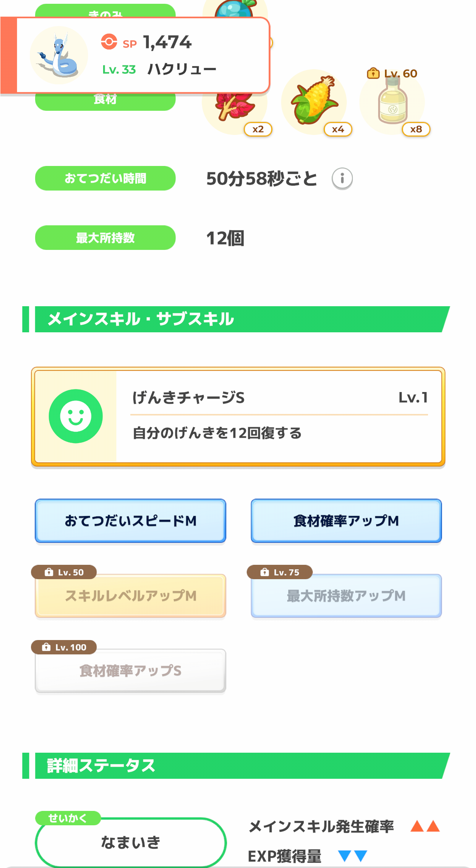
Task: Open the おてつだいスピードM sub skill
Action: tap(130, 521)
